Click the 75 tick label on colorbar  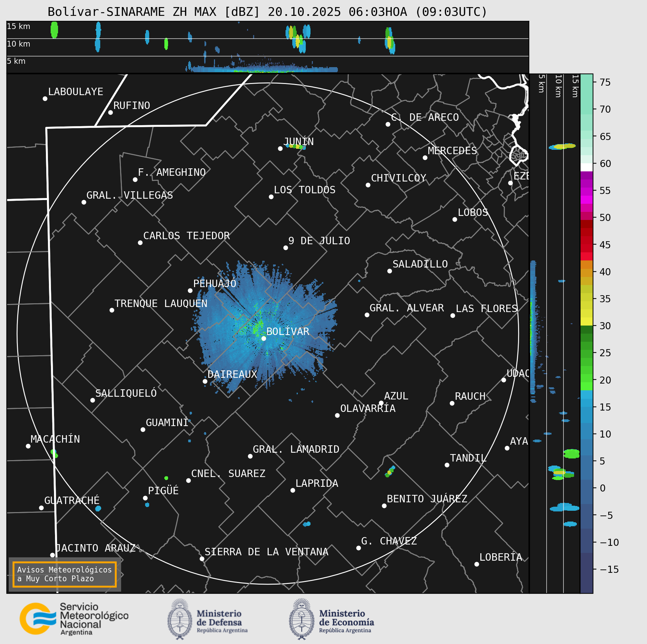pos(605,82)
